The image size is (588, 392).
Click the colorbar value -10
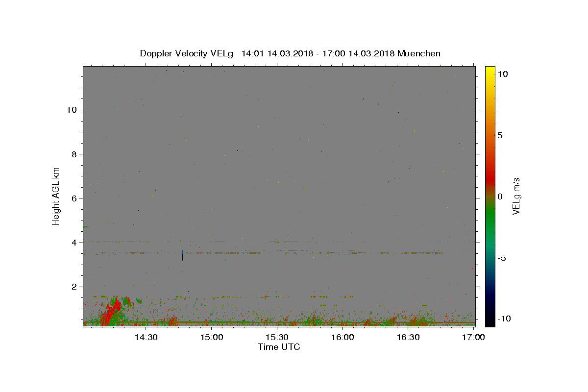pyautogui.click(x=503, y=319)
